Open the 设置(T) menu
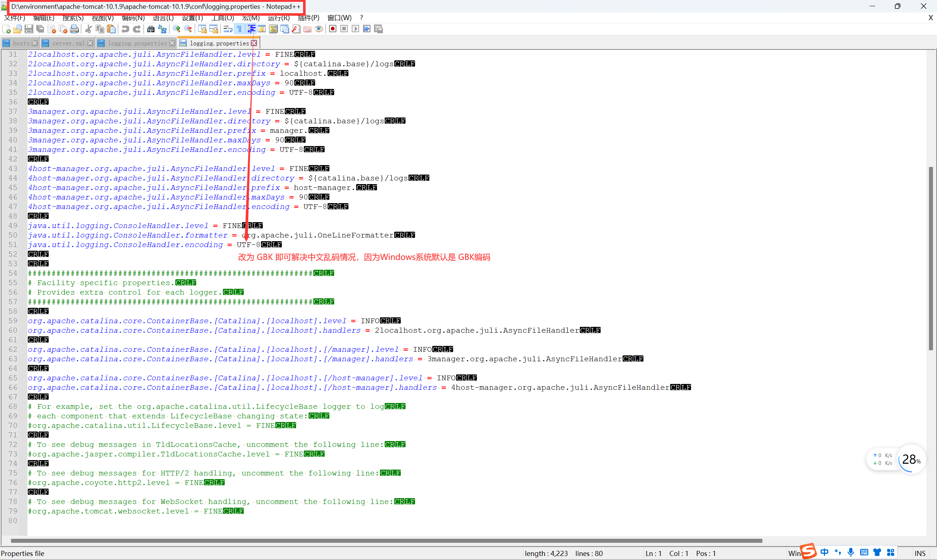 [193, 18]
